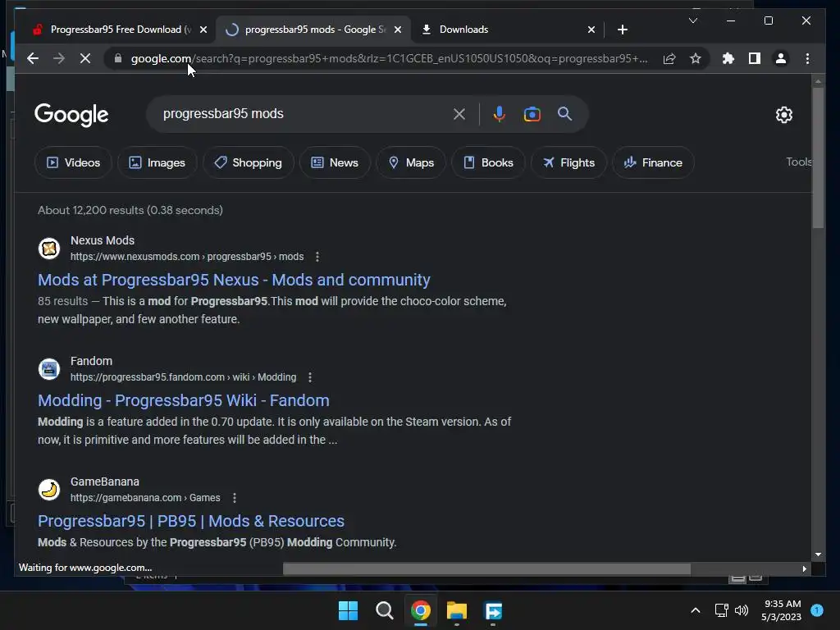The width and height of the screenshot is (840, 630).
Task: Filter results by Finance
Action: pos(653,162)
